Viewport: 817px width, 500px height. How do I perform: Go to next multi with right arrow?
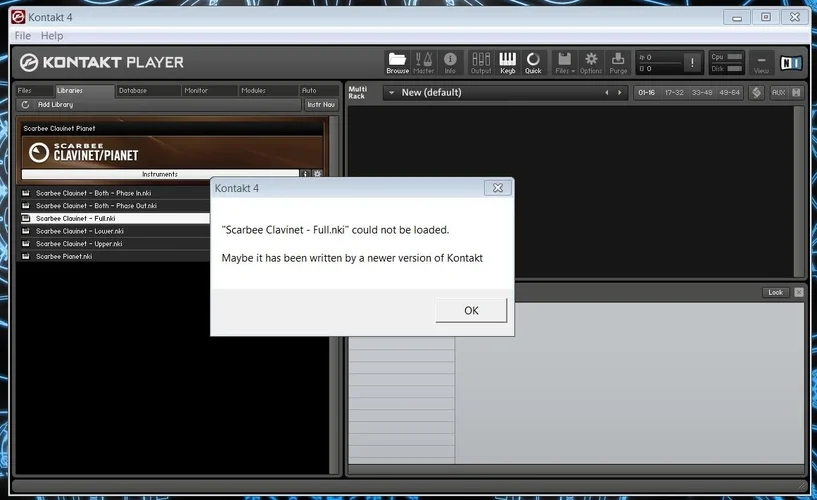[x=620, y=93]
